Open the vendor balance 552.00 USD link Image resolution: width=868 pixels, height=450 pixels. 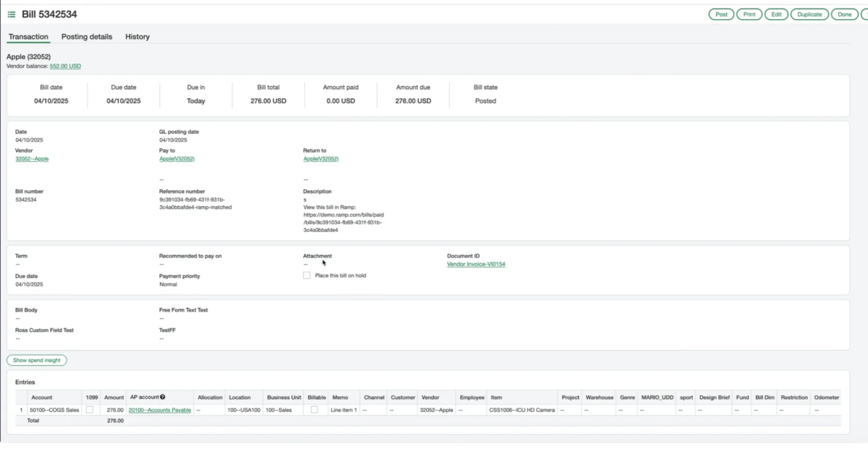click(x=65, y=66)
